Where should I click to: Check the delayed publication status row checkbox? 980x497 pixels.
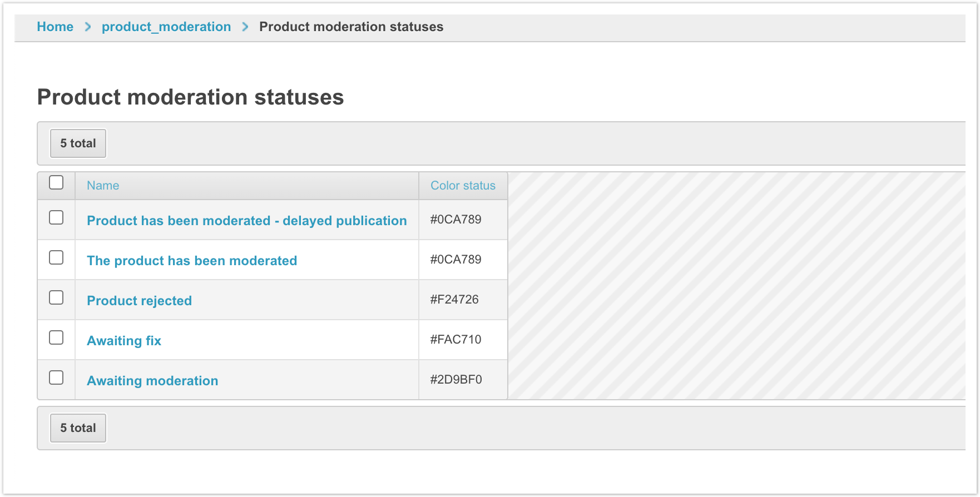click(56, 217)
